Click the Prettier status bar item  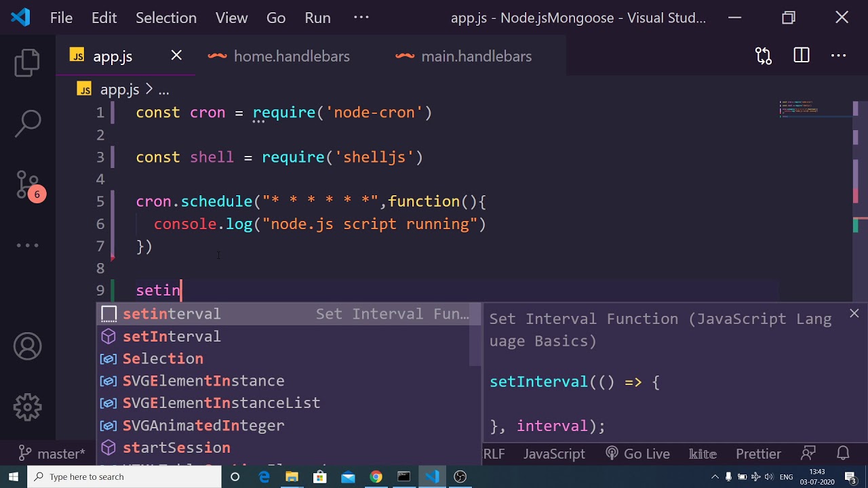(758, 453)
